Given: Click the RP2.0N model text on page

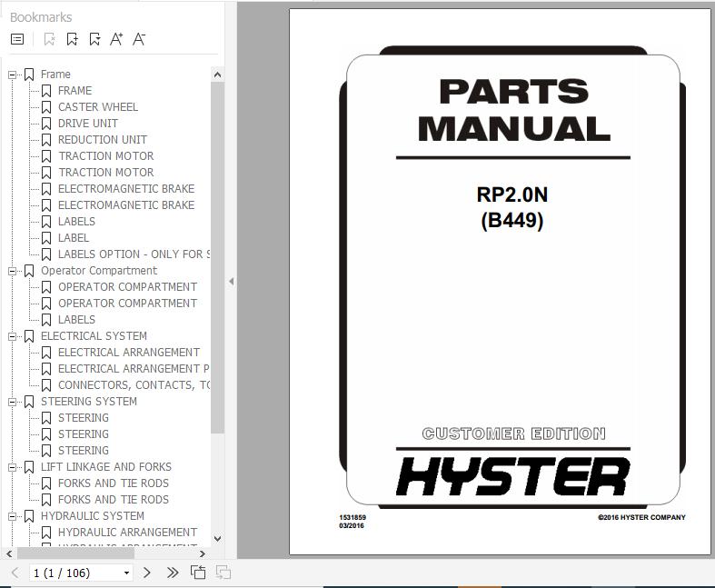Looking at the screenshot, I should click(512, 194).
